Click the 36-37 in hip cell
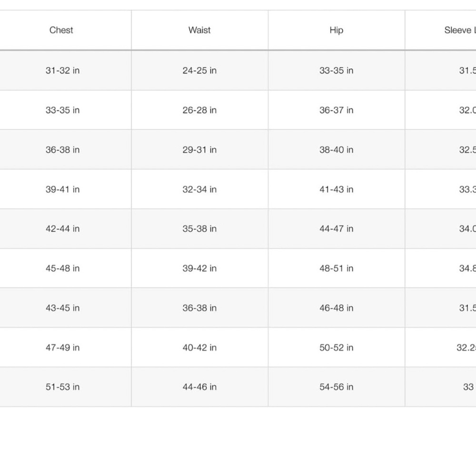The image size is (476, 476). pyautogui.click(x=337, y=110)
